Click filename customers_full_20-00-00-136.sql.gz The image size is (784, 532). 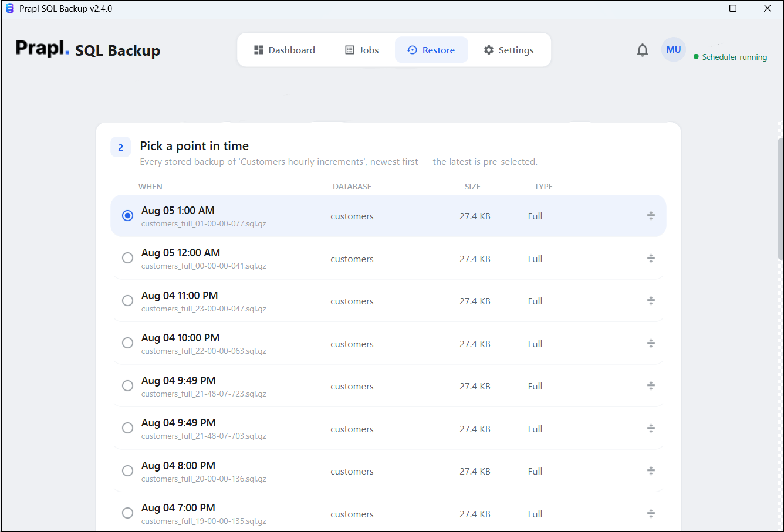(204, 479)
